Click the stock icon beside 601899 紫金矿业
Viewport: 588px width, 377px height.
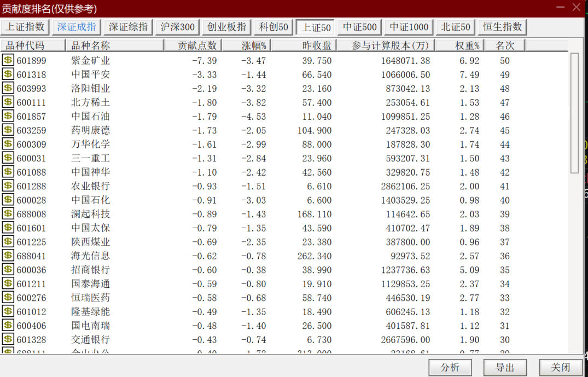(x=8, y=60)
